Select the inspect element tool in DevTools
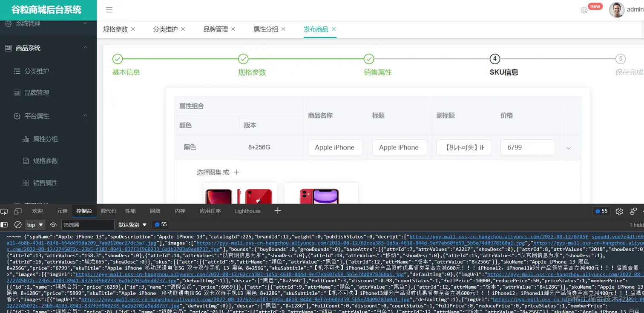Viewport: 644px width, 313px height. (x=5, y=211)
